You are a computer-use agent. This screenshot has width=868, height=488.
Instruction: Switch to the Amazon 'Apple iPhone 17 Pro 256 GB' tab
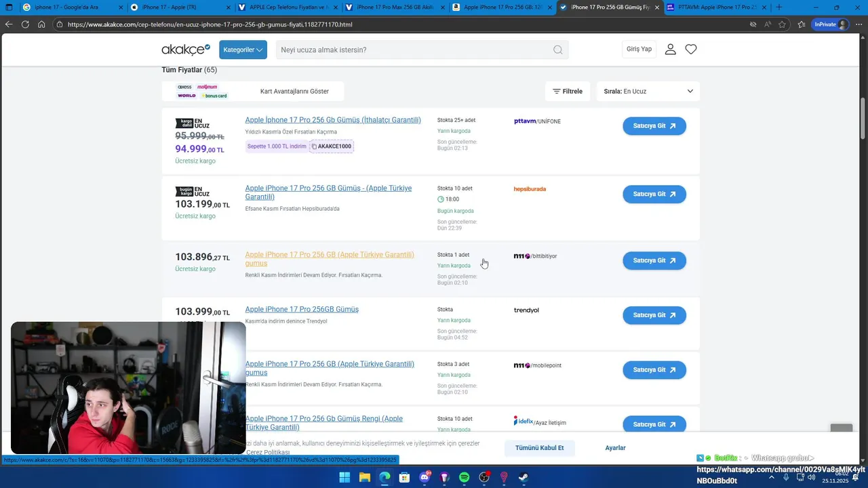[x=503, y=7]
